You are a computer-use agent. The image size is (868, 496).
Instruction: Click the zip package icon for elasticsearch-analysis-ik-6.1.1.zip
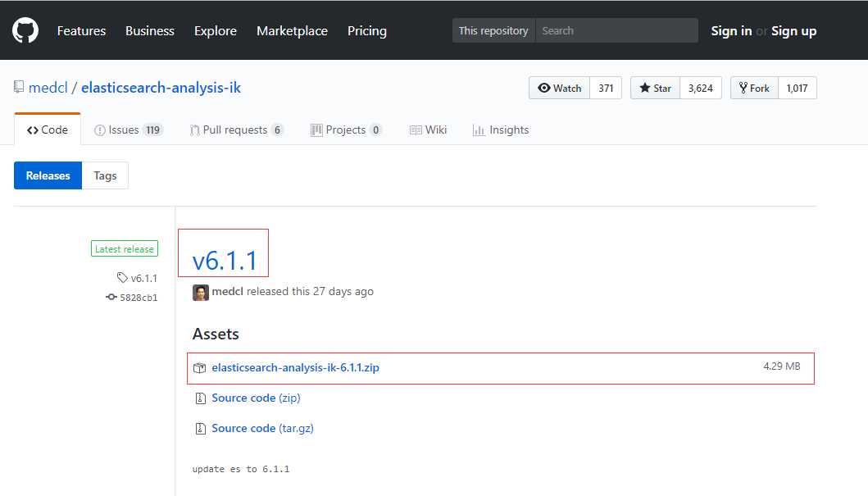(199, 368)
